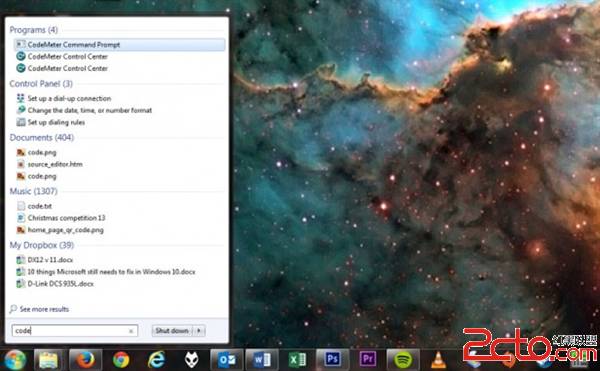Click the Control Panel (3) group header
The height and width of the screenshot is (371, 600).
41,83
